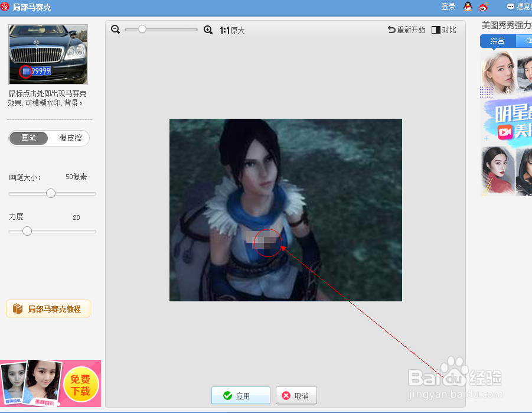Click the green check icon on 应用

coord(228,395)
